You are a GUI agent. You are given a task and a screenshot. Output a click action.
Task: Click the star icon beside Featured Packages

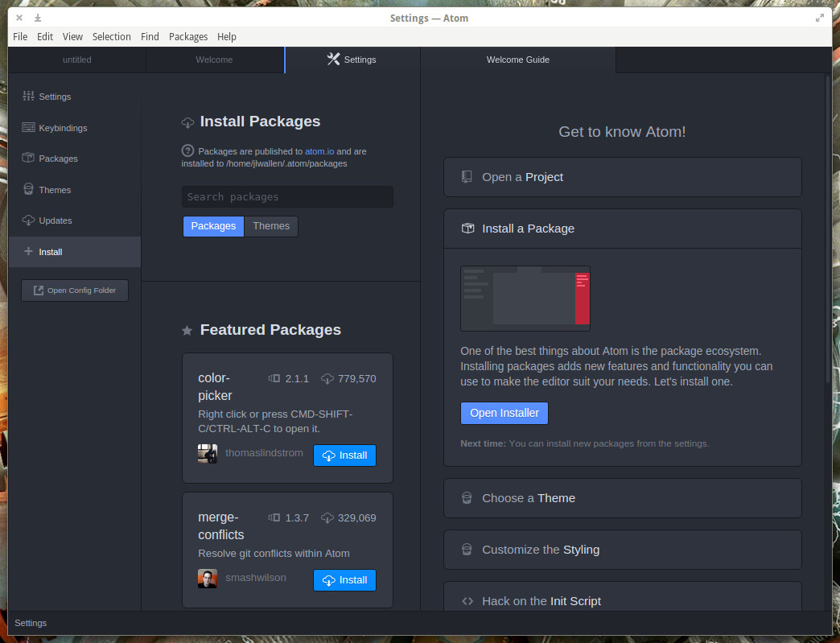click(x=187, y=331)
